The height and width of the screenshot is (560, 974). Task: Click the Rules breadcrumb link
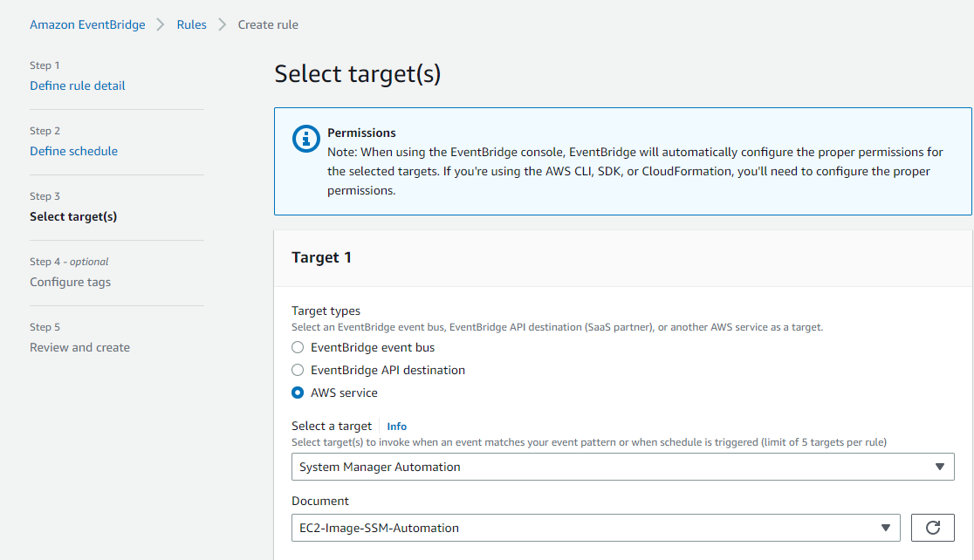[191, 24]
